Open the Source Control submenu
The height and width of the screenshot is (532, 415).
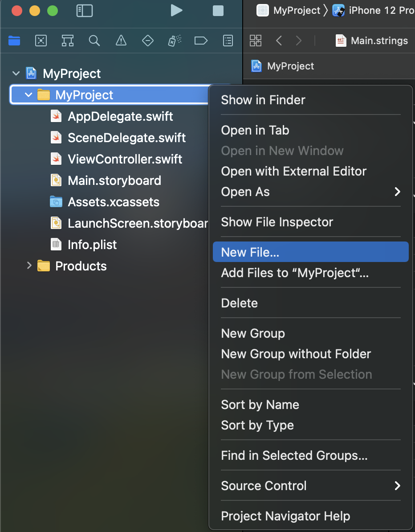point(310,486)
